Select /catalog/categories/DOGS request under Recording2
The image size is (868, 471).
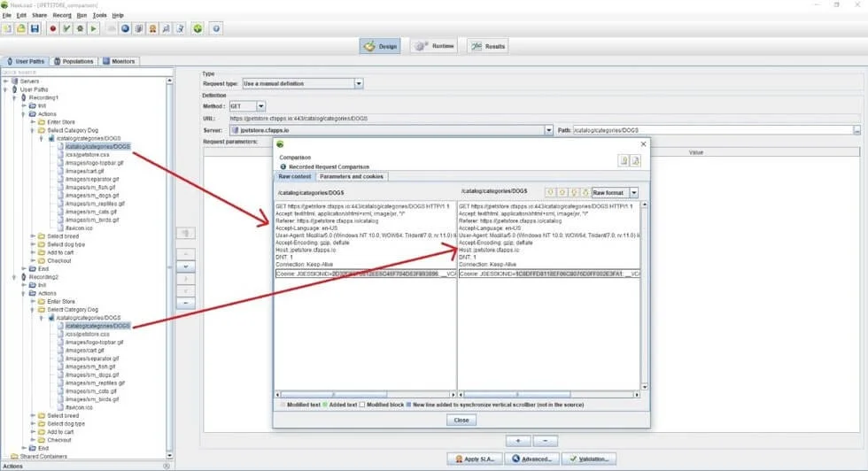click(x=97, y=326)
